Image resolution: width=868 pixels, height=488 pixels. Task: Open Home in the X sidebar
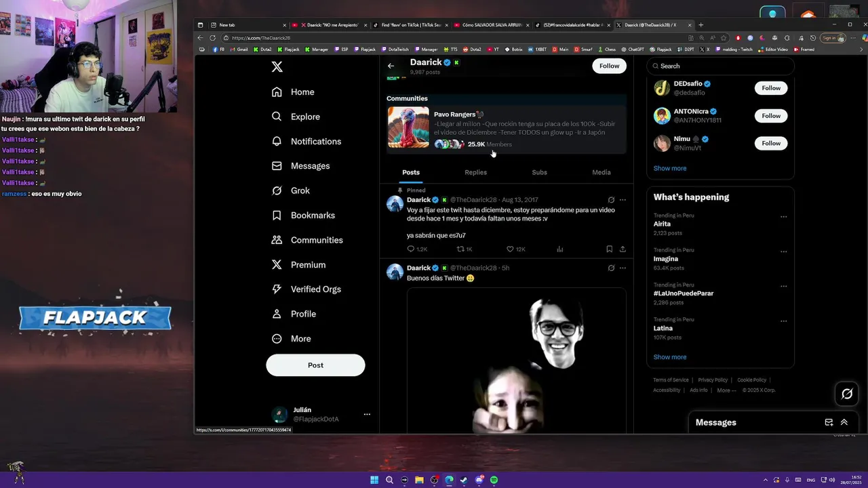point(293,92)
